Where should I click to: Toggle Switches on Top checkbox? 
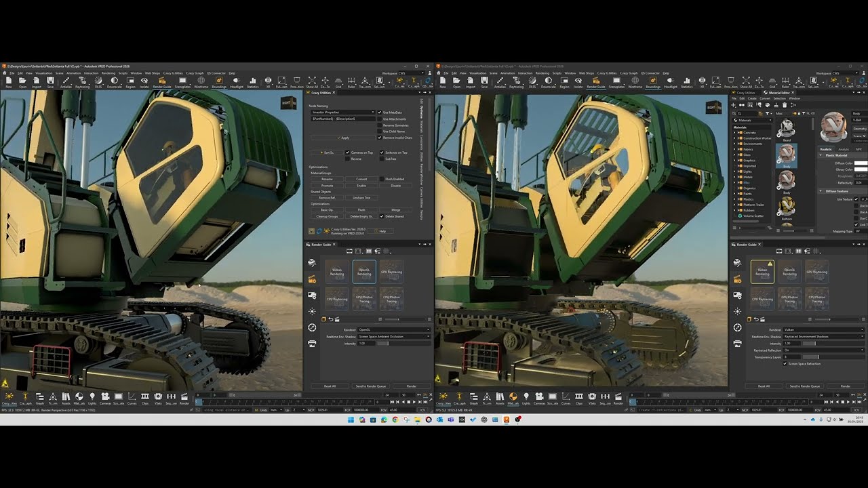click(381, 152)
